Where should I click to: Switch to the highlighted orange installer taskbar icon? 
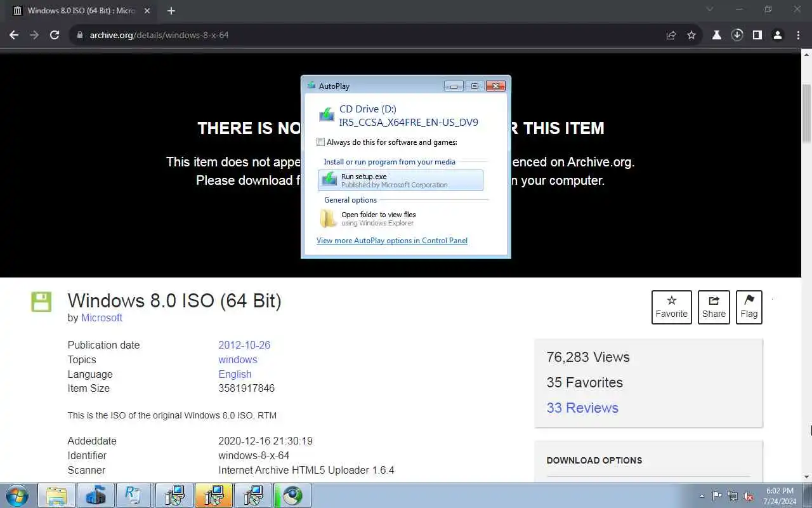pyautogui.click(x=213, y=495)
